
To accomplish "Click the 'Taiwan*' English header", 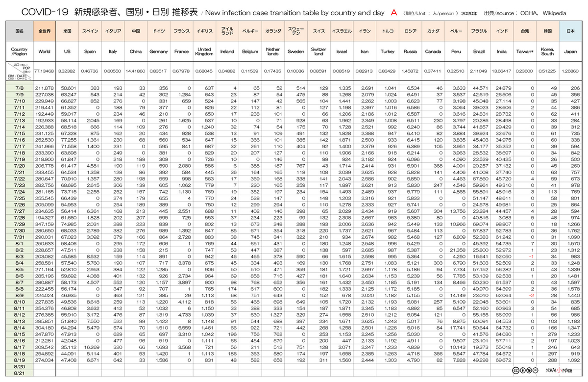I will [x=525, y=51].
